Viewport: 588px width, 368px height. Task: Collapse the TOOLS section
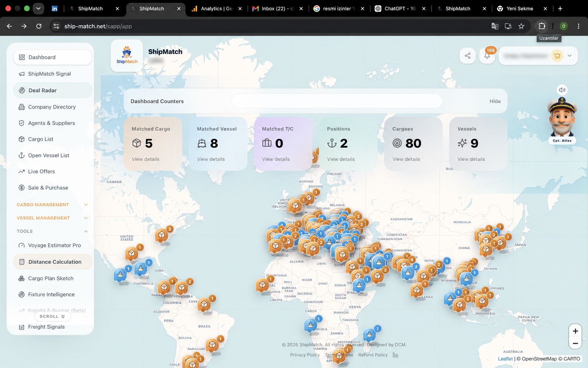point(53,231)
